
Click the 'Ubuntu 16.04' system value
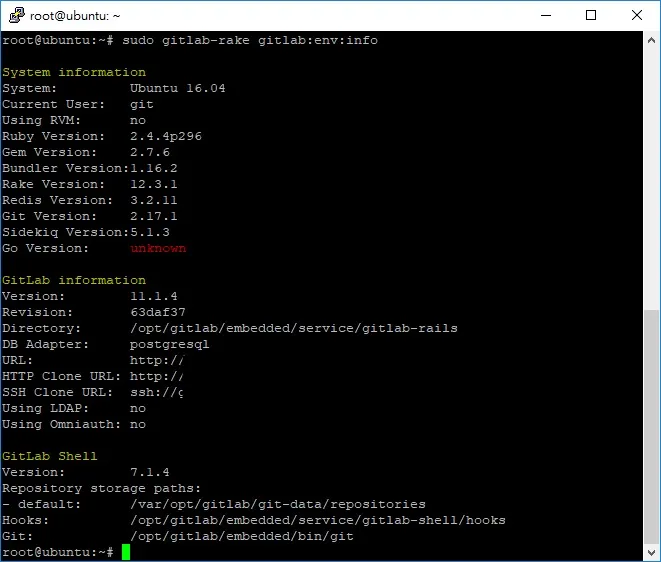pos(177,88)
